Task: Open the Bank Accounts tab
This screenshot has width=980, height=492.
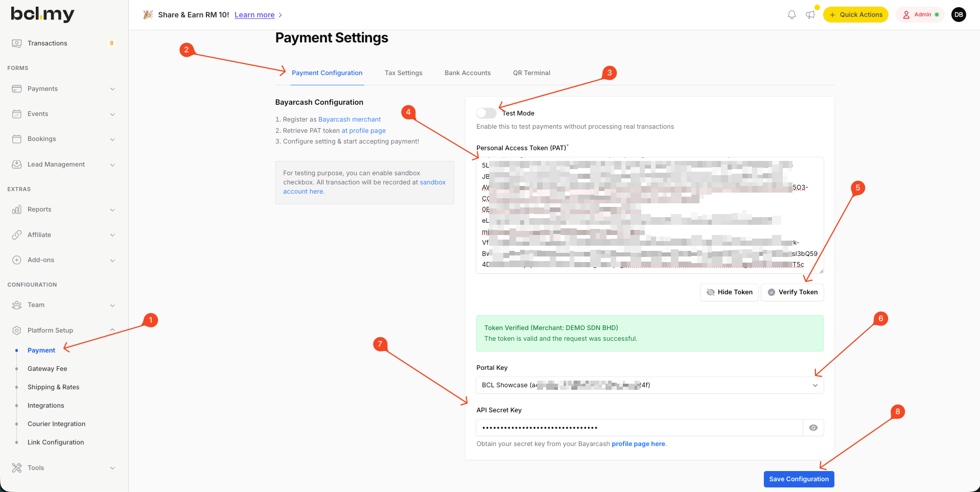Action: pos(467,73)
